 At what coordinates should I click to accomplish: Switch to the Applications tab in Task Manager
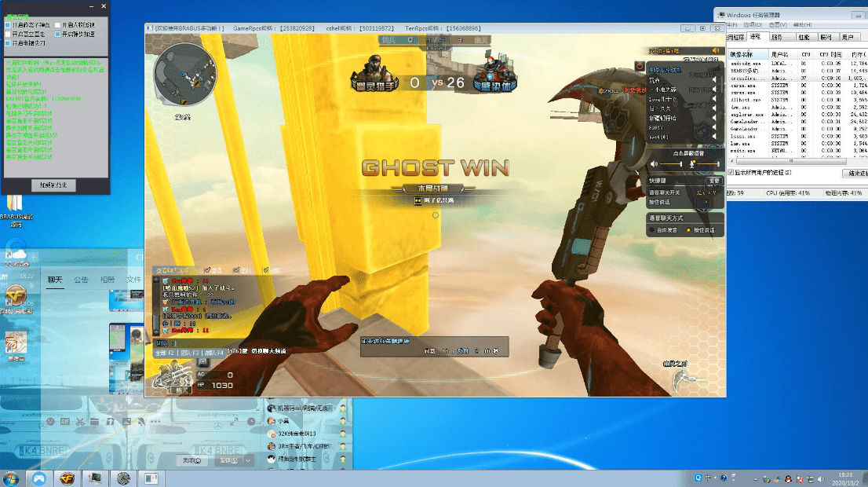coord(735,37)
